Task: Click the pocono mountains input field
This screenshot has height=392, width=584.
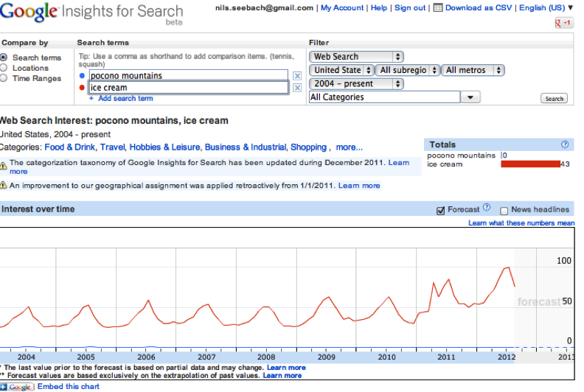Action: (189, 76)
